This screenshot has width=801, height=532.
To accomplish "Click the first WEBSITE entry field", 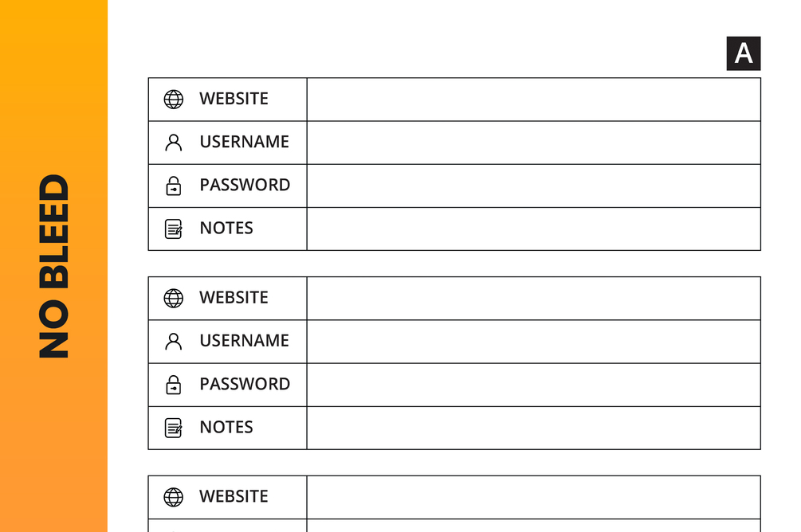I will click(x=533, y=100).
